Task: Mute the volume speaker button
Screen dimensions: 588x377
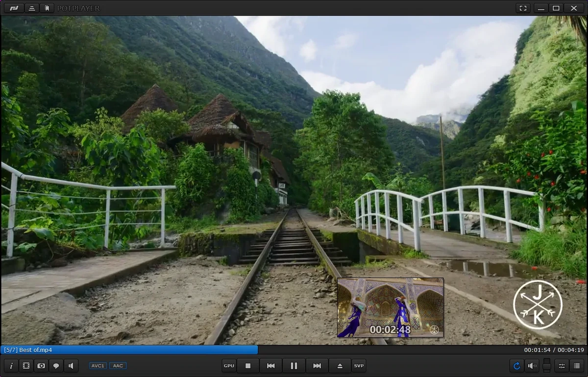Action: pos(532,366)
